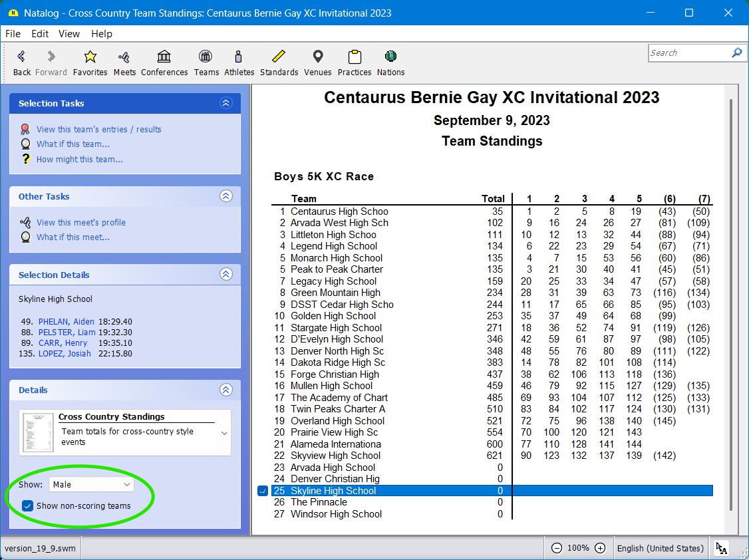Viewport: 749px width, 560px height.
Task: Click the Cross Country Standings report thumbnail
Action: click(x=38, y=432)
